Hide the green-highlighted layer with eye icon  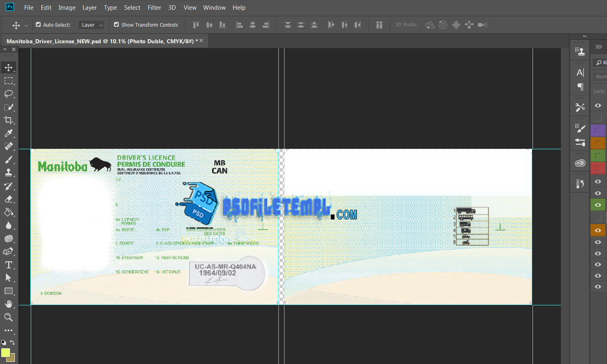point(598,205)
